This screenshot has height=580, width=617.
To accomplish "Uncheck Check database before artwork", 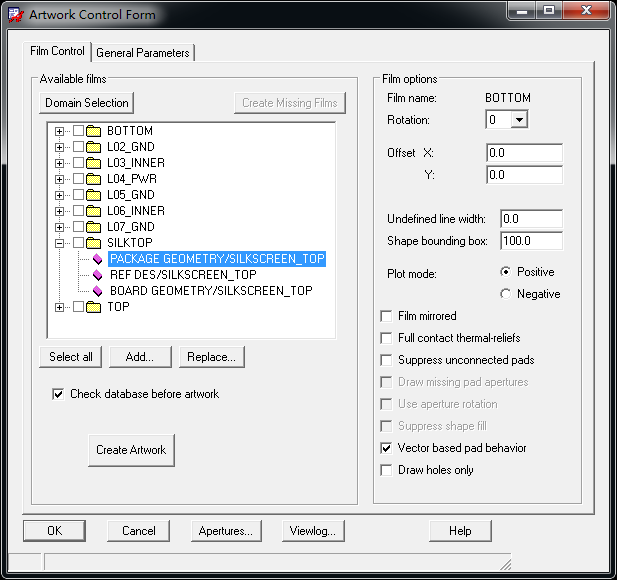I will tap(58, 394).
